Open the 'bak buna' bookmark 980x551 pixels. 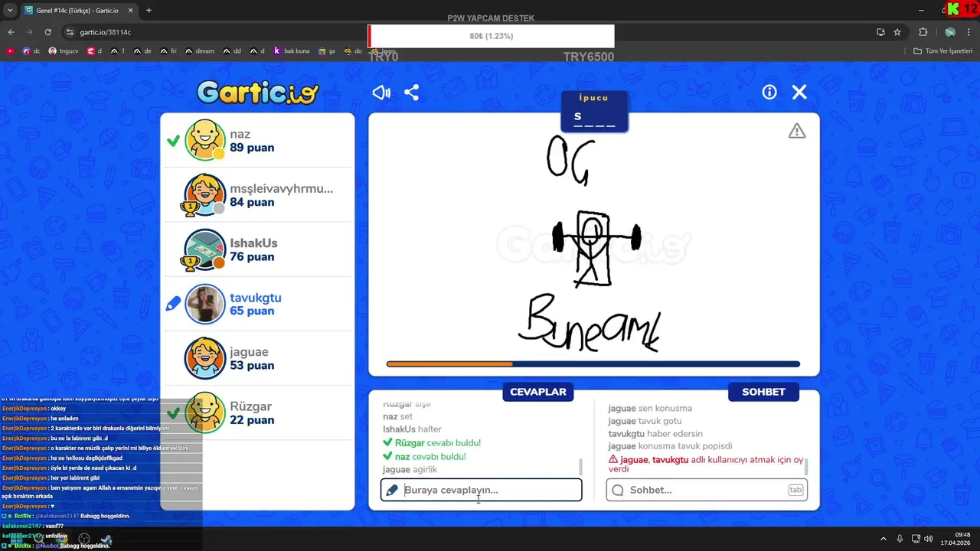(x=292, y=51)
